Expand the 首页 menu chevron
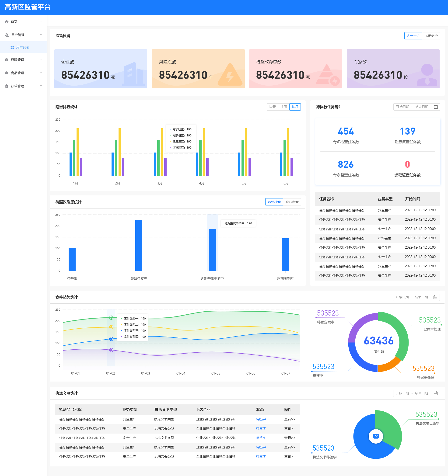The height and width of the screenshot is (476, 448). (x=41, y=21)
